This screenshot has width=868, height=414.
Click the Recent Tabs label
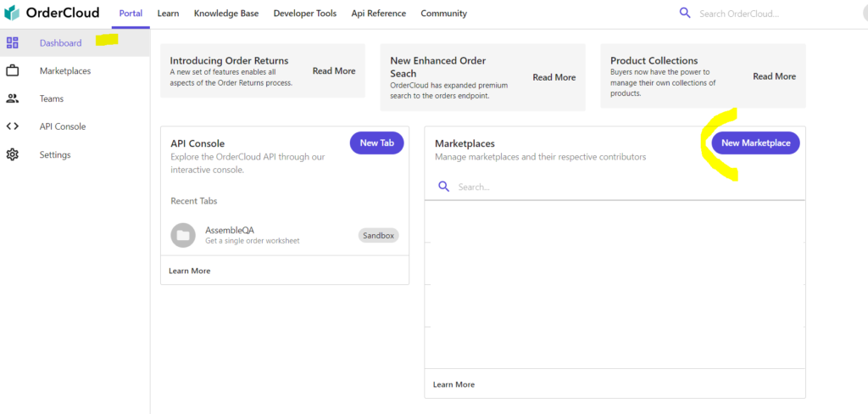pyautogui.click(x=194, y=201)
